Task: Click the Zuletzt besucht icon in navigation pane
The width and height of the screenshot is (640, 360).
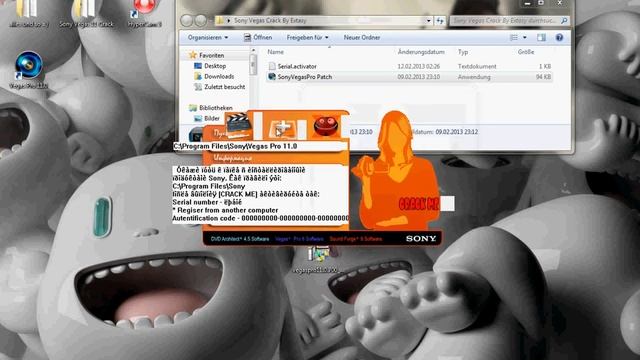Action: [198, 87]
